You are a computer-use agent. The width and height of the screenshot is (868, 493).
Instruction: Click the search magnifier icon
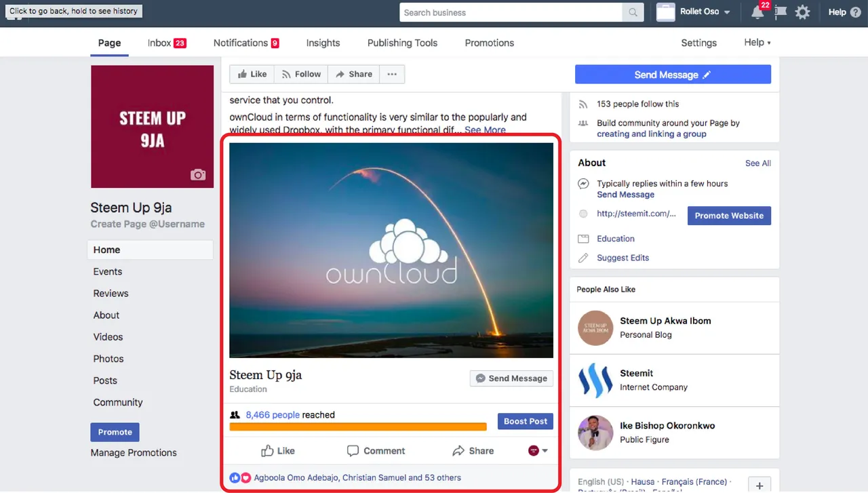[633, 12]
